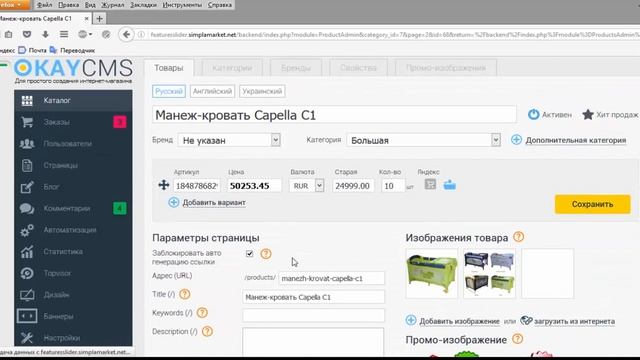Click the Артикул SKU field
This screenshot has width=640, height=360.
[197, 186]
